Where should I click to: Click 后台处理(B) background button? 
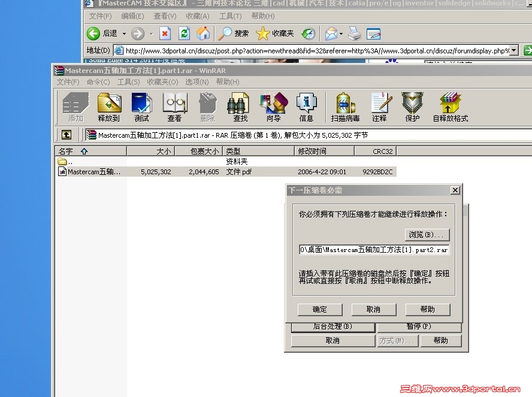click(x=333, y=327)
